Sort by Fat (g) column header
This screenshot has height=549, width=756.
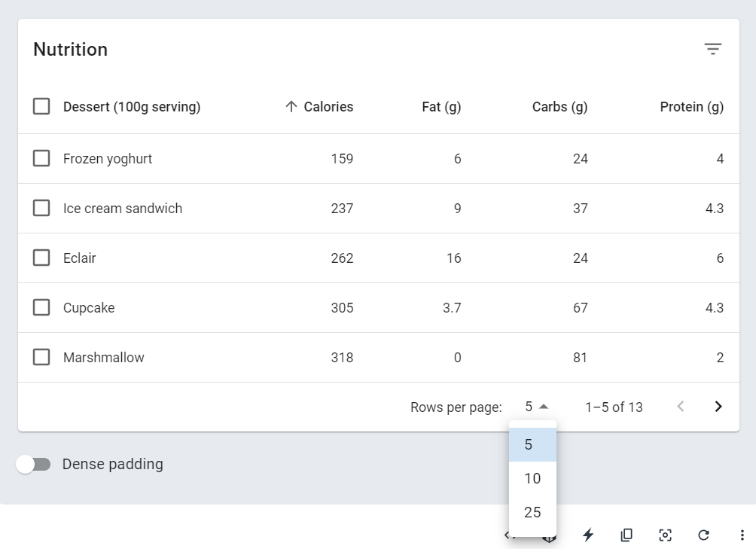(x=441, y=107)
